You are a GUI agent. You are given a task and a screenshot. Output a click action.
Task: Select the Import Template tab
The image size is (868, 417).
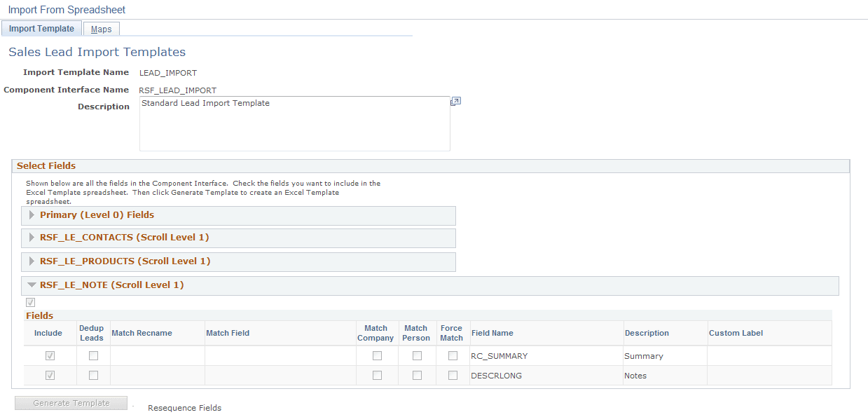41,28
